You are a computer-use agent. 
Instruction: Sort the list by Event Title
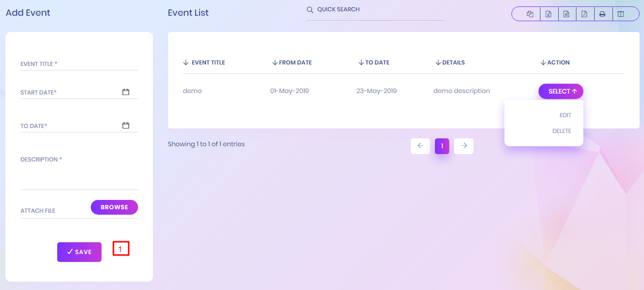click(x=204, y=63)
